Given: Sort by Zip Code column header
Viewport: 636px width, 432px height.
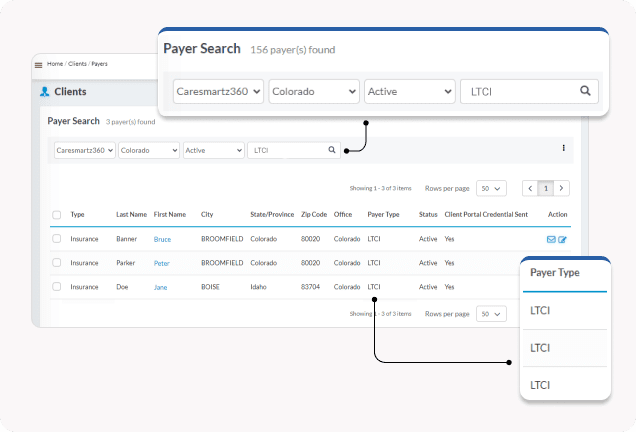Looking at the screenshot, I should pyautogui.click(x=314, y=214).
